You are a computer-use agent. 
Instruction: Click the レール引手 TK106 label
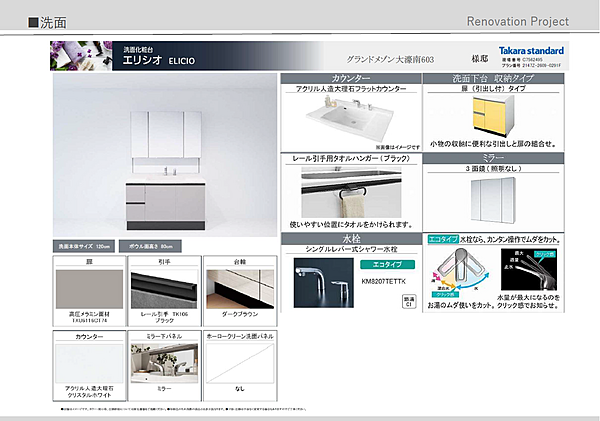pos(164,314)
